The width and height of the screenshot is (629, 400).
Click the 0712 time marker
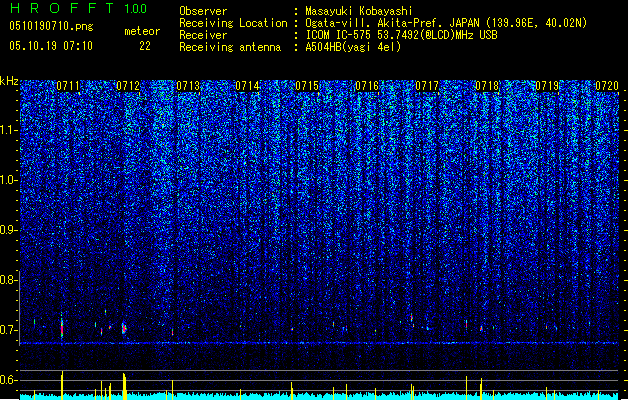click(x=128, y=85)
